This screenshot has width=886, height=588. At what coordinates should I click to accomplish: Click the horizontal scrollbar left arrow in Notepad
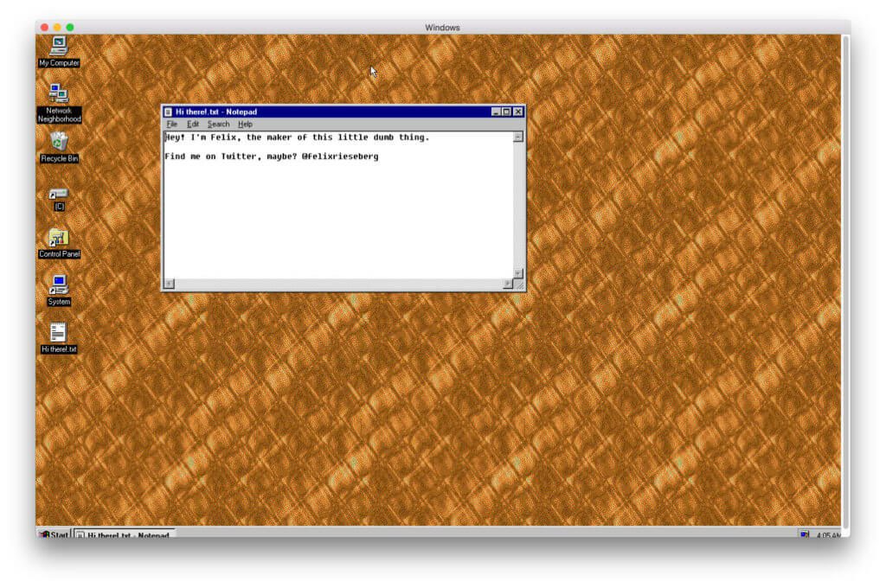coord(169,284)
